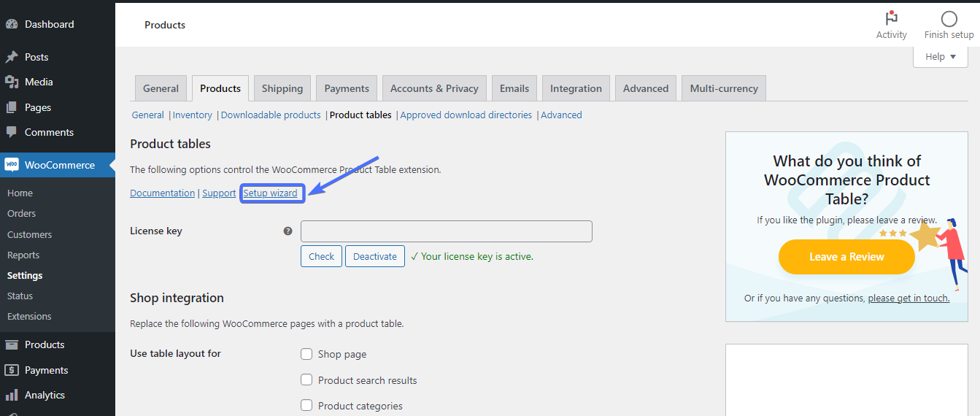This screenshot has height=416, width=980.
Task: Open the Reports submenu item
Action: pyautogui.click(x=23, y=255)
